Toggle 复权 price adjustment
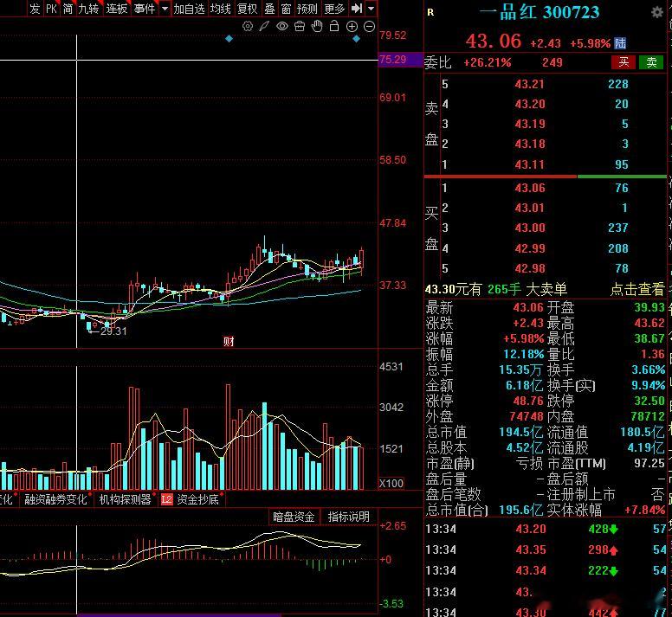The width and height of the screenshot is (672, 617). [x=248, y=9]
